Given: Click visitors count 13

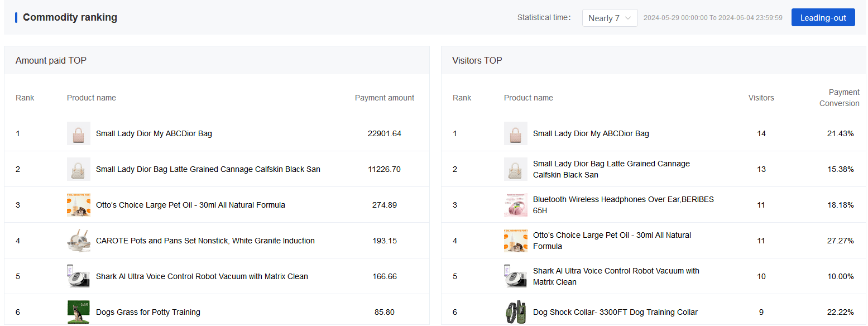Looking at the screenshot, I should tap(761, 169).
